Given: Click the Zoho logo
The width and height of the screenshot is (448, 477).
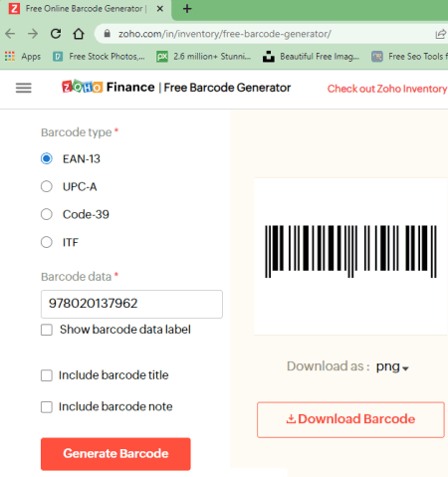Looking at the screenshot, I should 82,87.
